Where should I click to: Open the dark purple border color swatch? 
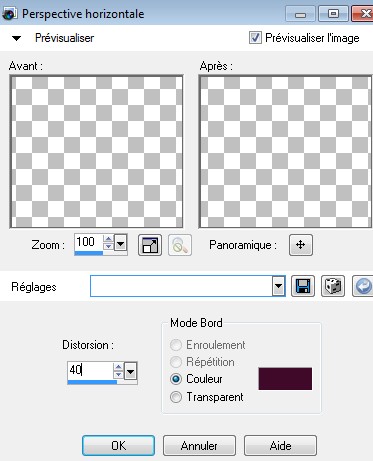coord(285,379)
